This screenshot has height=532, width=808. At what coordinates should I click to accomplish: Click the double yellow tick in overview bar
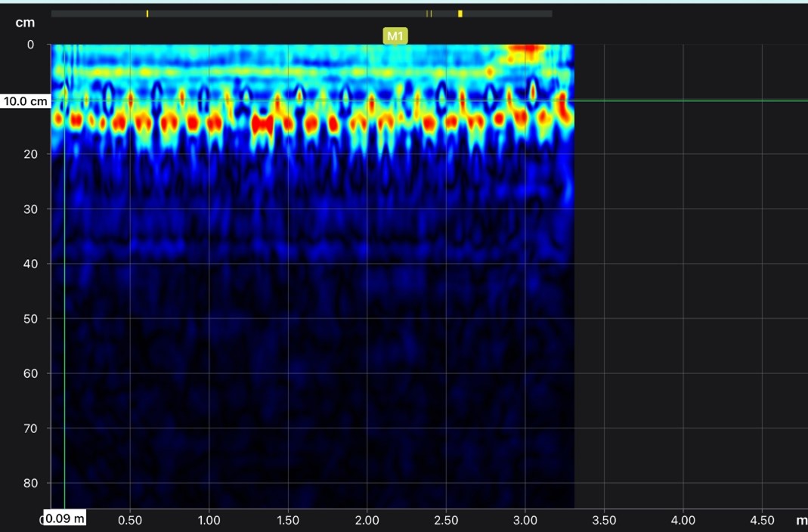tap(429, 14)
